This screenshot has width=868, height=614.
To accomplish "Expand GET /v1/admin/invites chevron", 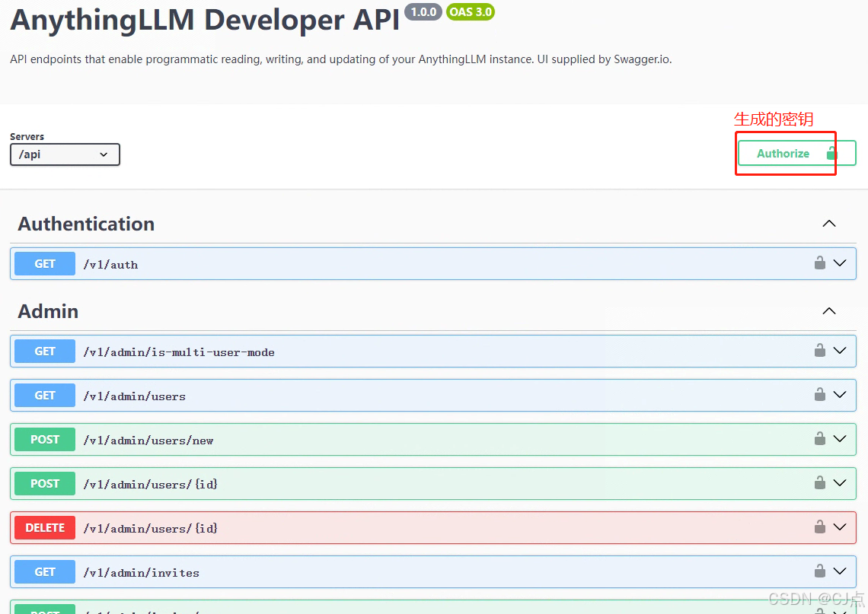I will pyautogui.click(x=840, y=571).
